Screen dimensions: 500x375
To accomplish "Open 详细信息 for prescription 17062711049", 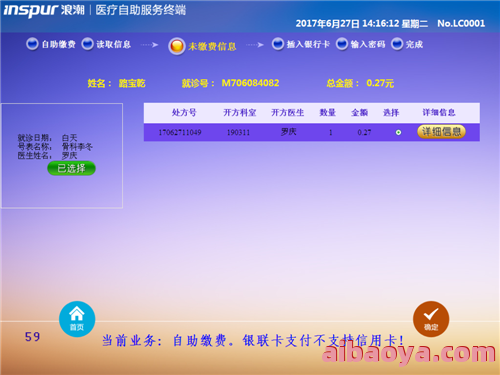I will [x=441, y=132].
